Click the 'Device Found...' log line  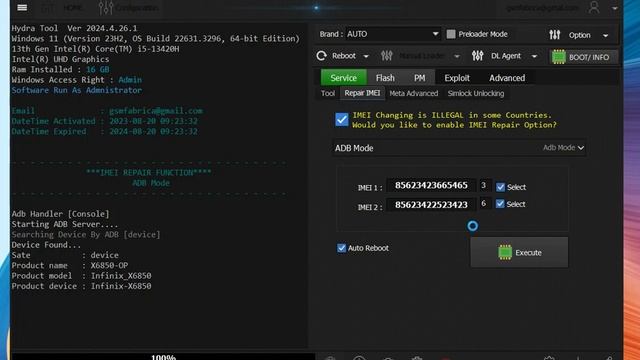46,245
